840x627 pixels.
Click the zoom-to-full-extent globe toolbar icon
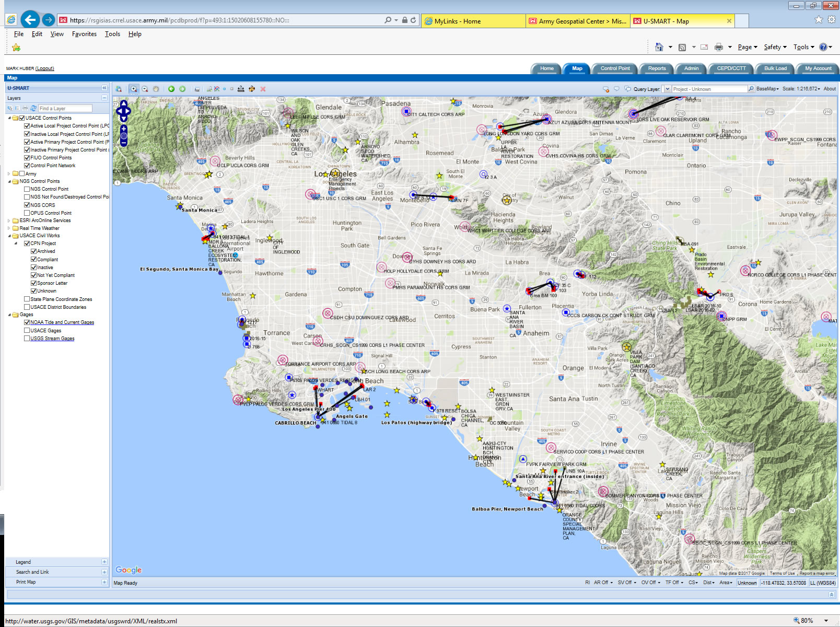tap(119, 89)
